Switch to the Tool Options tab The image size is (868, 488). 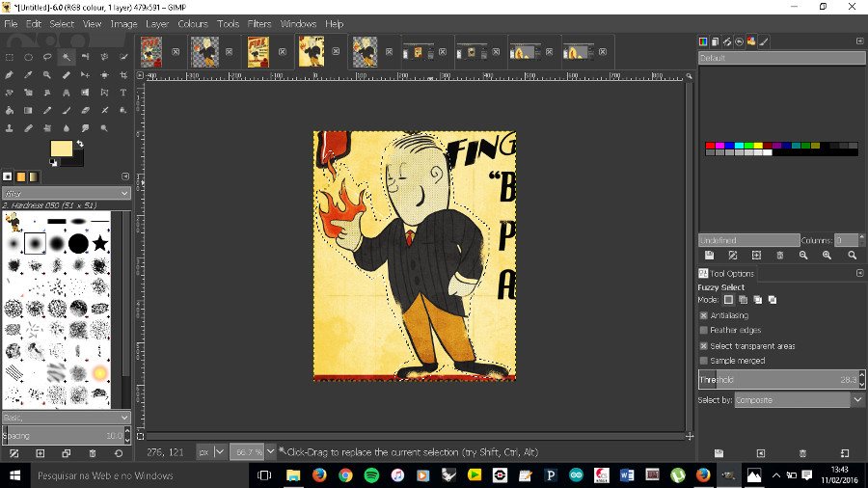point(726,273)
